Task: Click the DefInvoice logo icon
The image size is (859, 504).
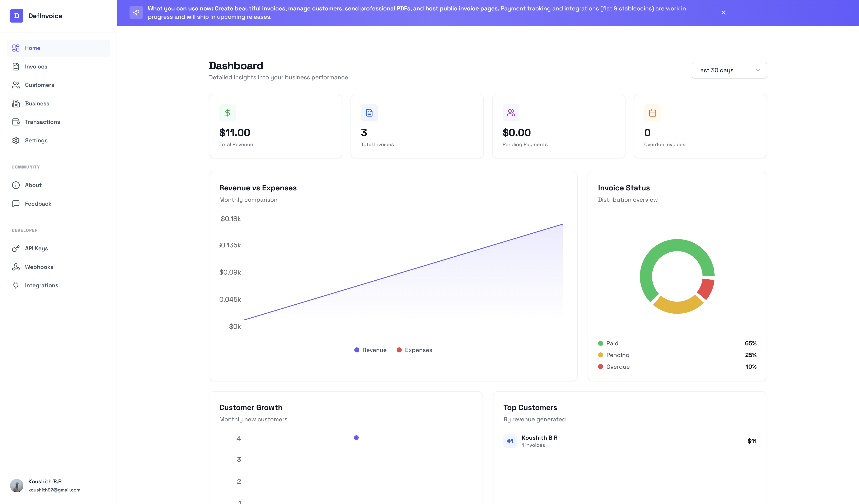Action: 16,16
